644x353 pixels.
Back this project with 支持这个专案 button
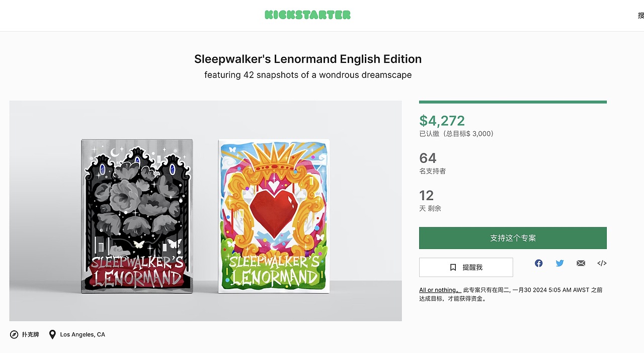pos(513,238)
